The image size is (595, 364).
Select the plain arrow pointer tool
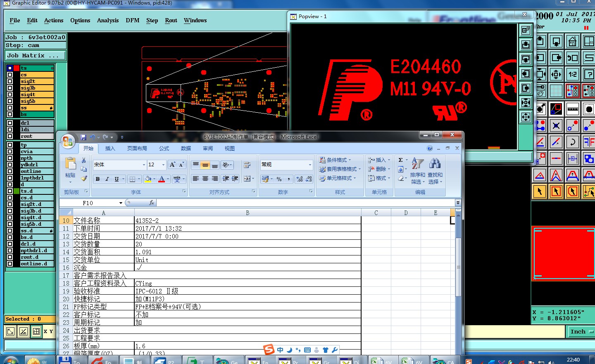pyautogui.click(x=540, y=191)
